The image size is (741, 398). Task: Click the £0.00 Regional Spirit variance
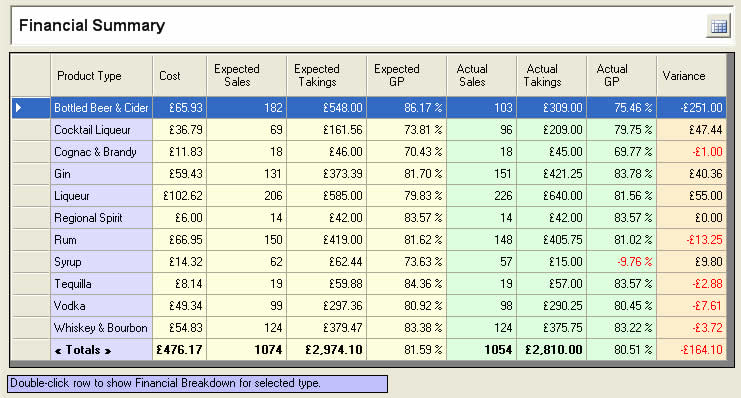691,218
